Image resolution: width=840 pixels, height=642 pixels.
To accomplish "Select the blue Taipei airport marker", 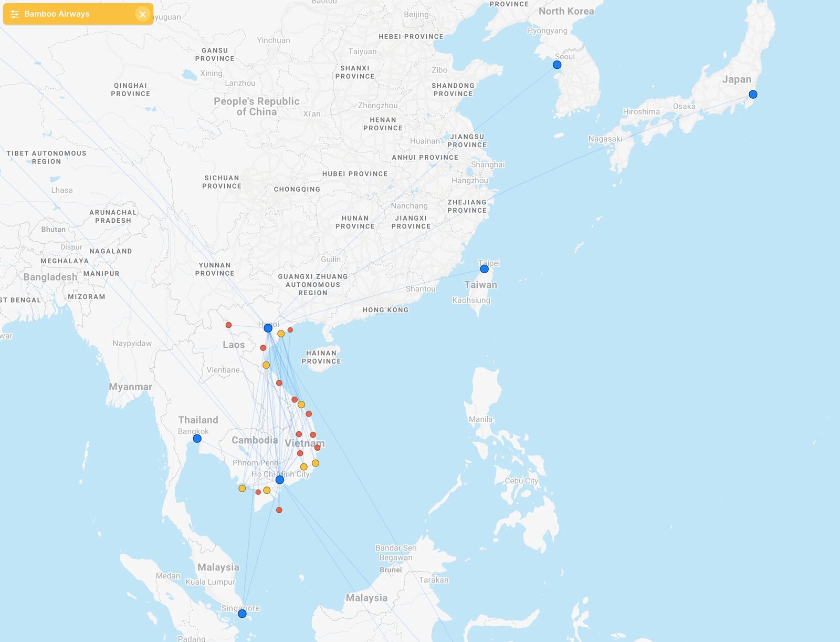I will pos(484,269).
